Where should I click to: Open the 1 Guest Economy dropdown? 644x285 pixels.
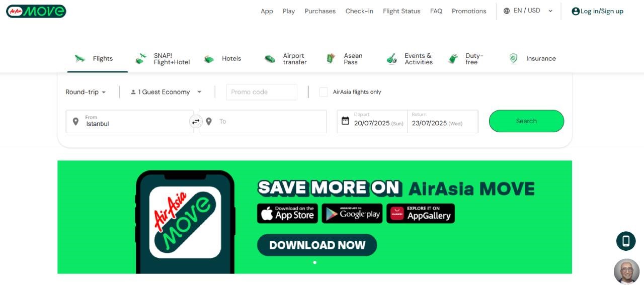(166, 92)
